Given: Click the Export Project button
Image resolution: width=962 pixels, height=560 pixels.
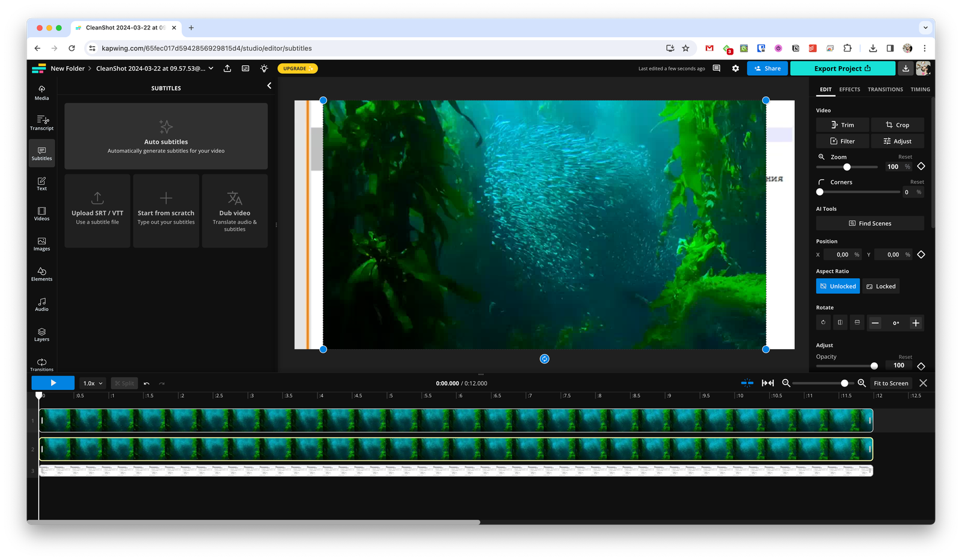Looking at the screenshot, I should [842, 68].
